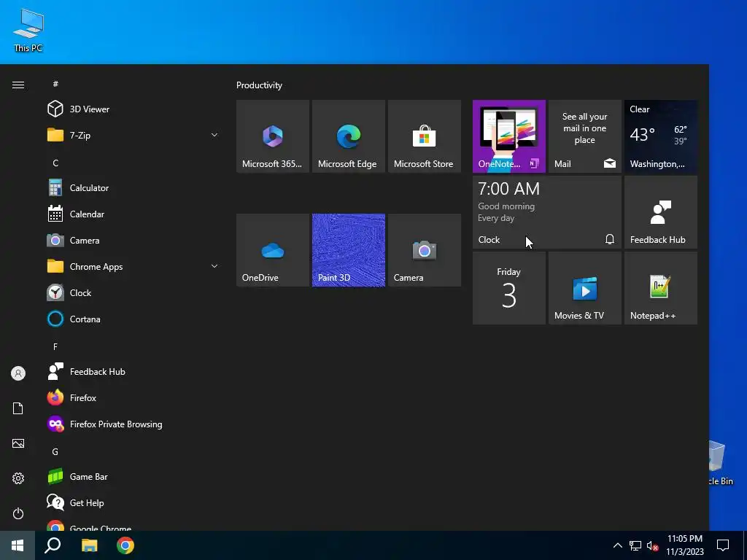This screenshot has height=560, width=747.
Task: Open Calendar in the app list
Action: click(133, 214)
